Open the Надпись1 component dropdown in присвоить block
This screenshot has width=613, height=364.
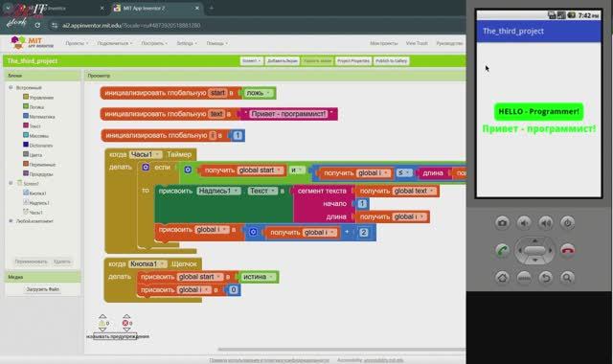pyautogui.click(x=218, y=191)
